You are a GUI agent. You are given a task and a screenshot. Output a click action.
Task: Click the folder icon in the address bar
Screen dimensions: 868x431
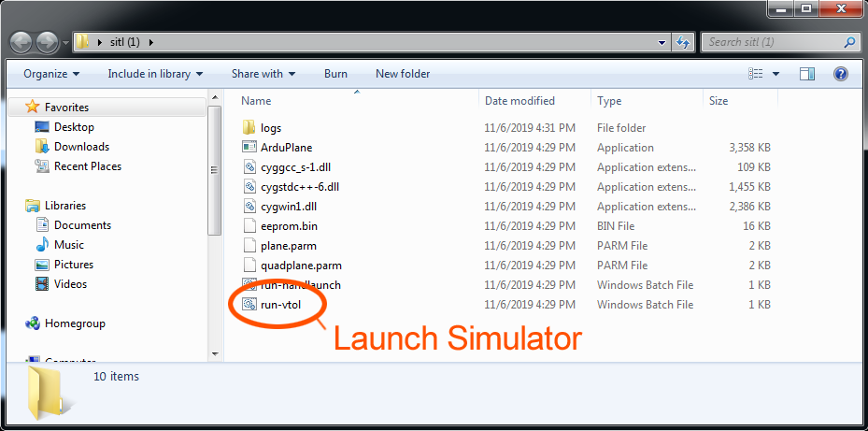click(x=82, y=41)
